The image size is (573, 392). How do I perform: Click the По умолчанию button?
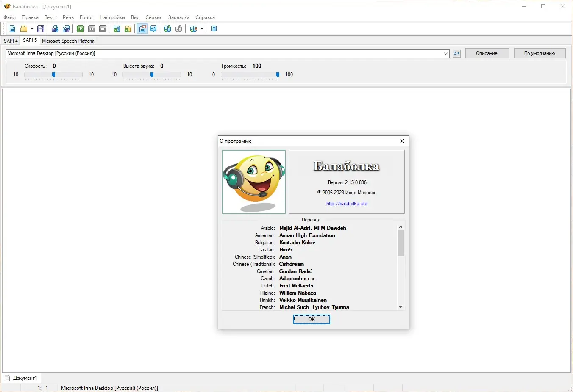tap(540, 53)
